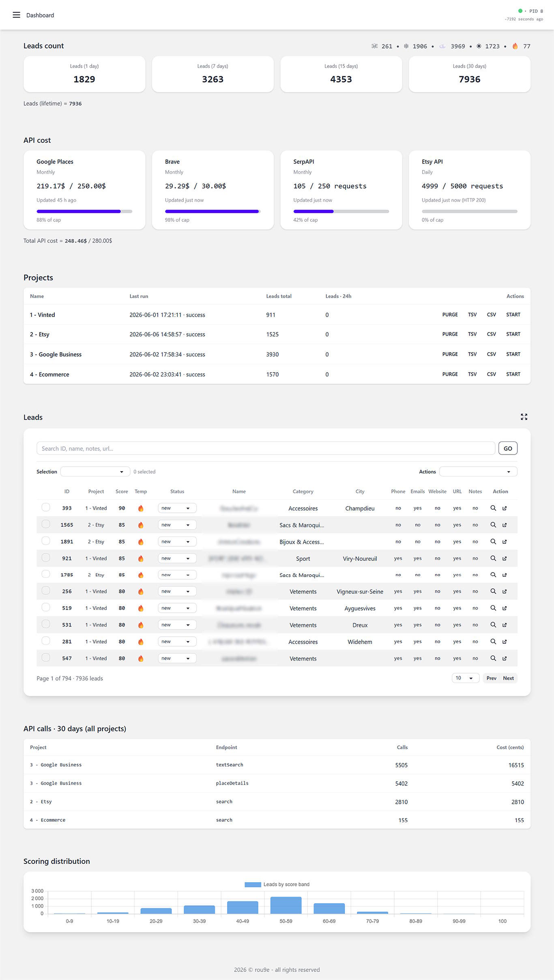Screen dimensions: 554x980
Task: Click magnifier icon for lead 393
Action: 493,508
